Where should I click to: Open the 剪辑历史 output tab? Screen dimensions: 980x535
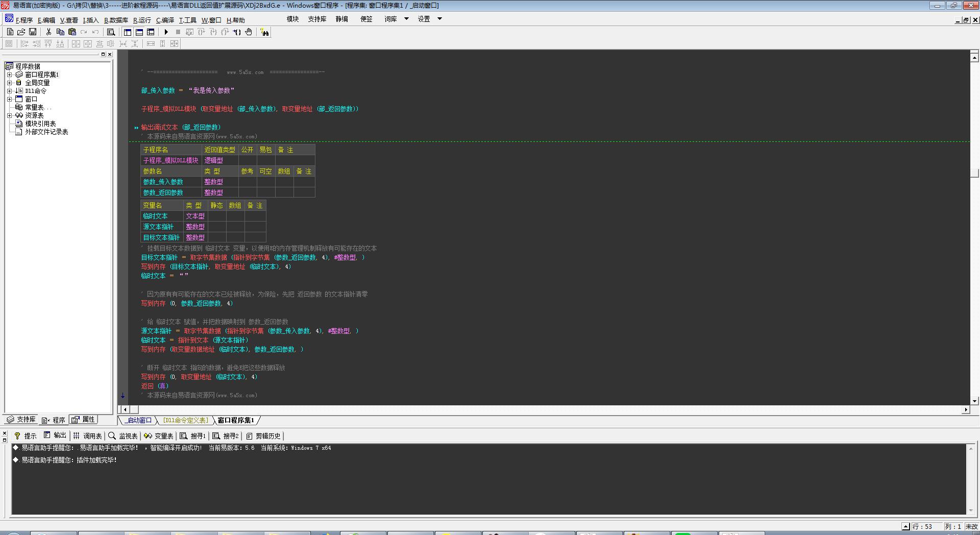263,436
